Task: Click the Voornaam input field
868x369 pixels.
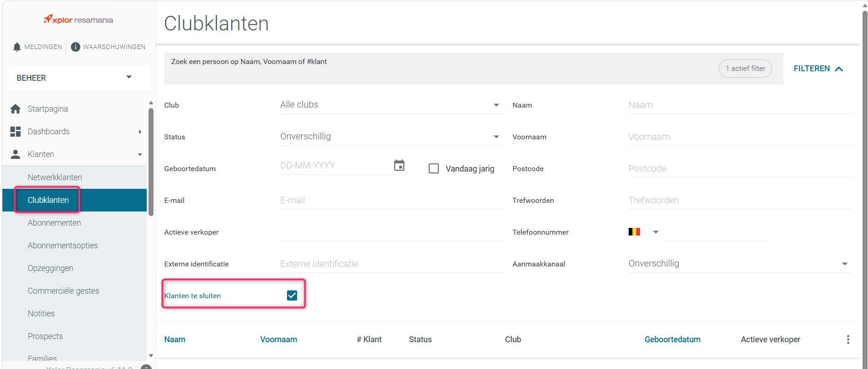Action: [x=740, y=137]
